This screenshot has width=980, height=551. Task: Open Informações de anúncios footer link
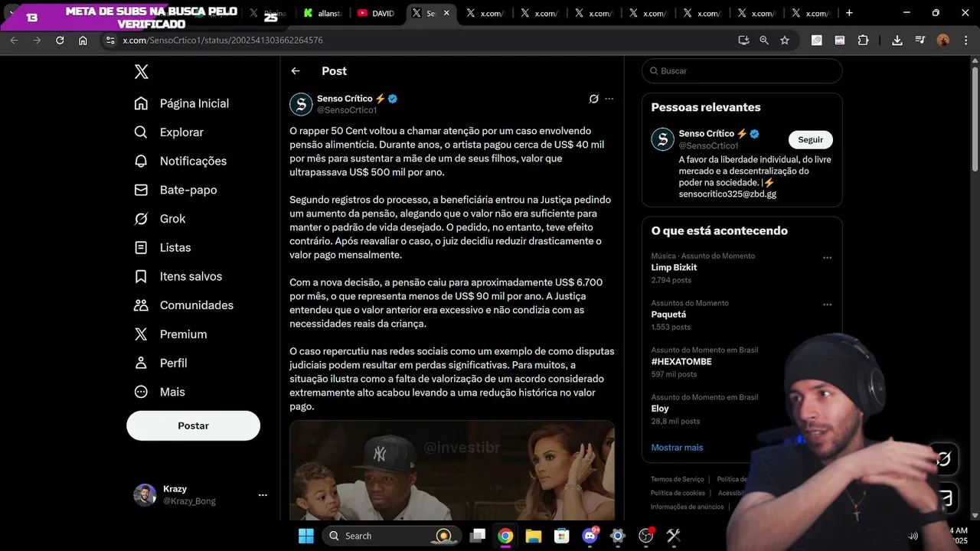point(687,507)
